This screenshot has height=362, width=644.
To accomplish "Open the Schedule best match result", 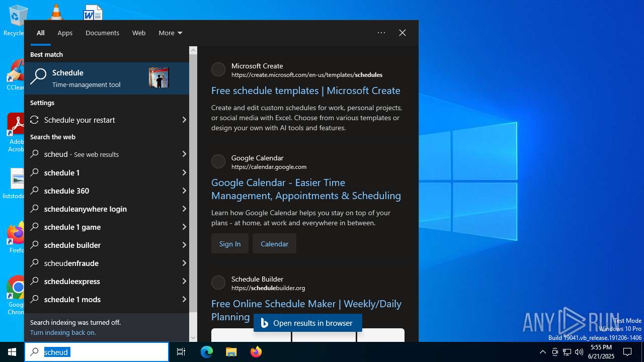I will coord(107,78).
